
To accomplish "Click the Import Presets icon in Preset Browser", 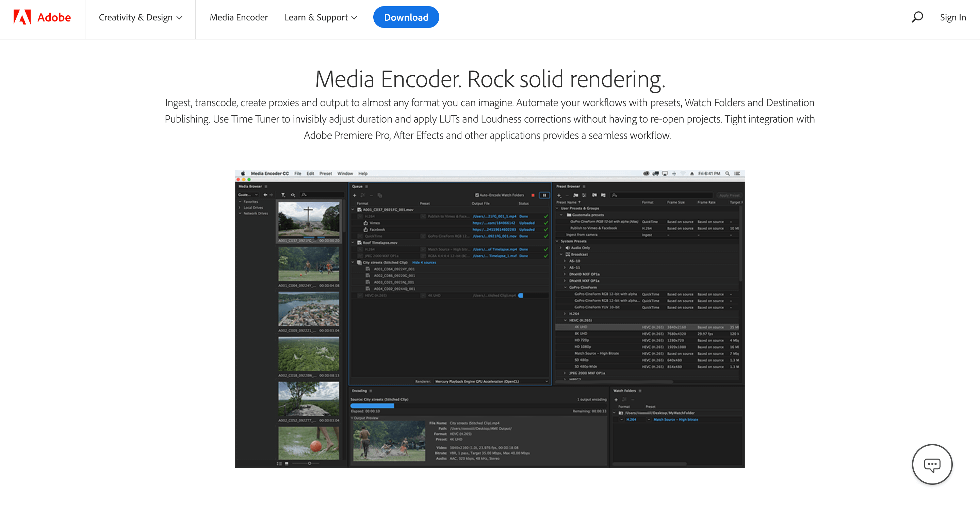I will 594,195.
